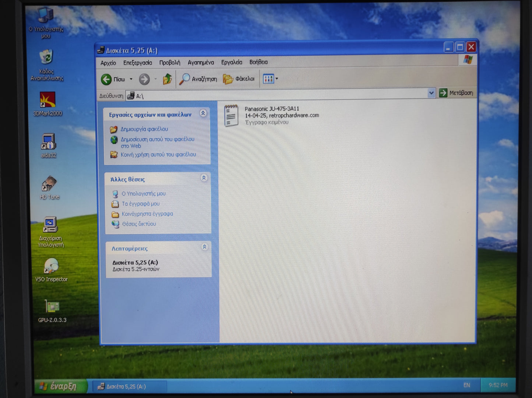Open the Views icon in the toolbar

[x=268, y=79]
